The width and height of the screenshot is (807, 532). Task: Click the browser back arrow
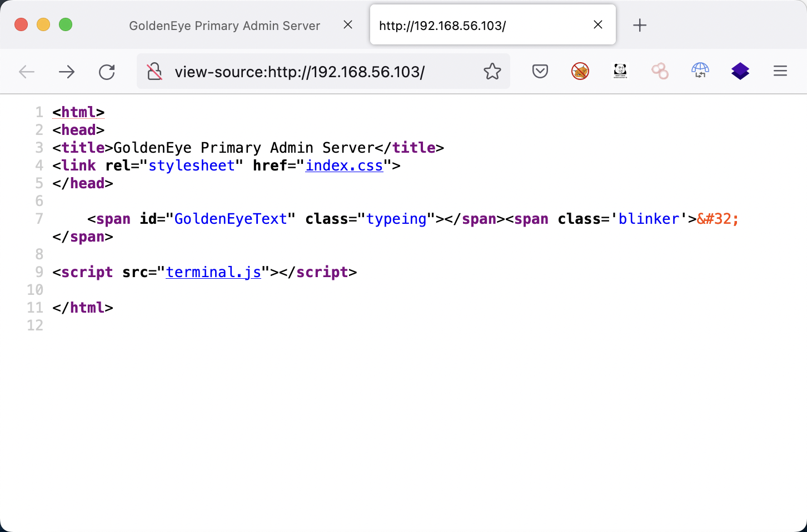coord(27,72)
